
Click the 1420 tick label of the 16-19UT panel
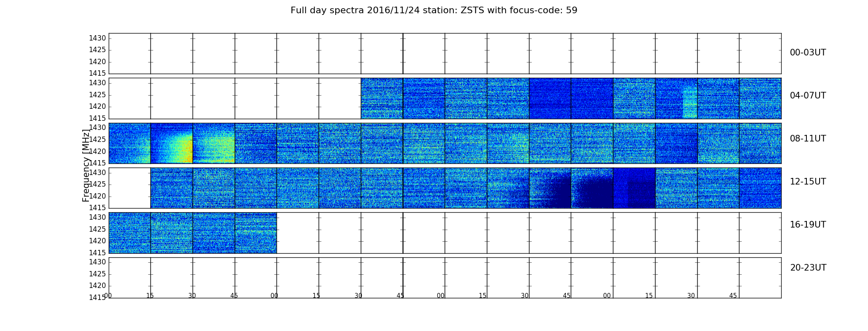tap(98, 241)
